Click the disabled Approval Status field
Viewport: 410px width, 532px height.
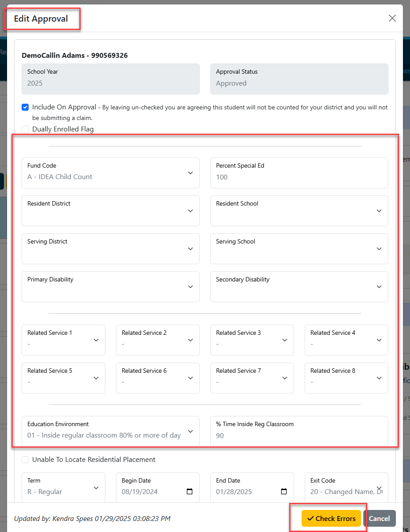[x=299, y=79]
